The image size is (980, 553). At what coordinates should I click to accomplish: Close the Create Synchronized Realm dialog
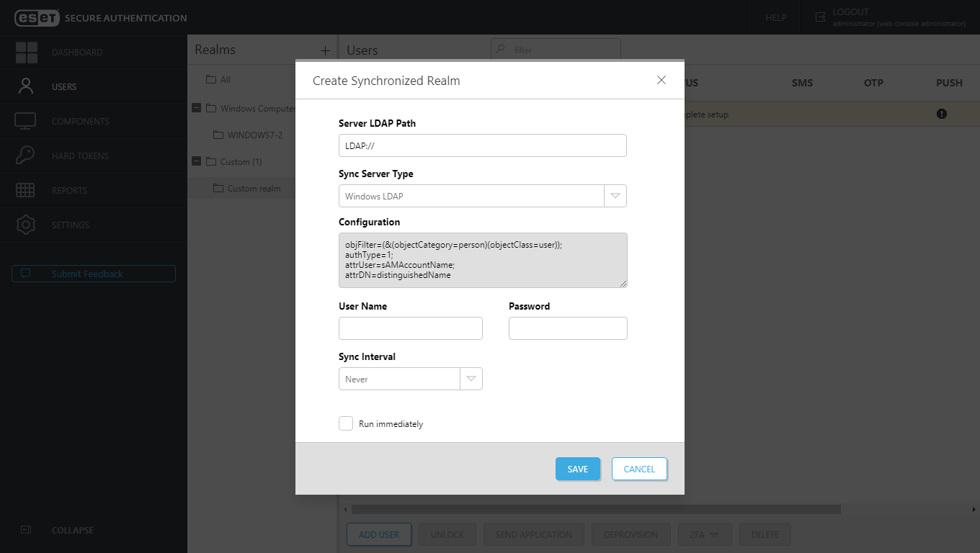661,80
